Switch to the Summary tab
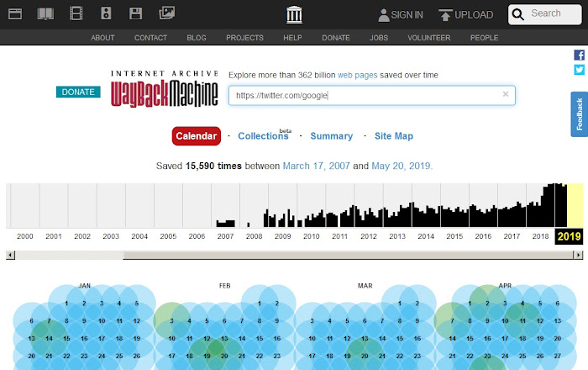 coord(332,136)
